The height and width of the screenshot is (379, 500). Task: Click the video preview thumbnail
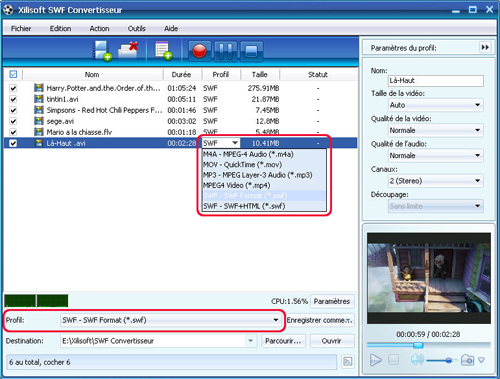429,278
